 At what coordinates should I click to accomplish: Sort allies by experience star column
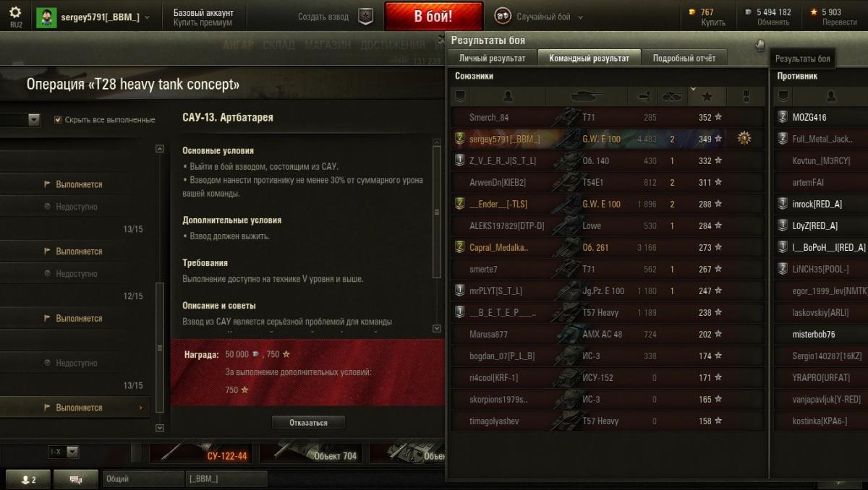point(707,96)
